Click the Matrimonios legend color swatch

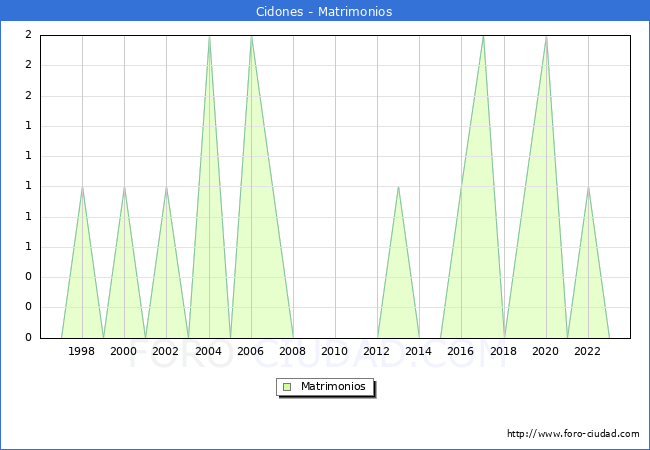tap(287, 387)
